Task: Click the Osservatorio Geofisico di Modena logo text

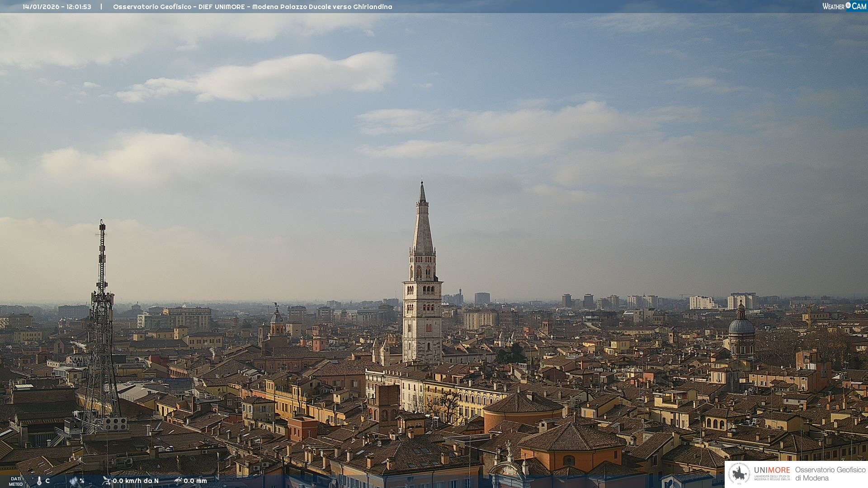Action: pos(830,474)
